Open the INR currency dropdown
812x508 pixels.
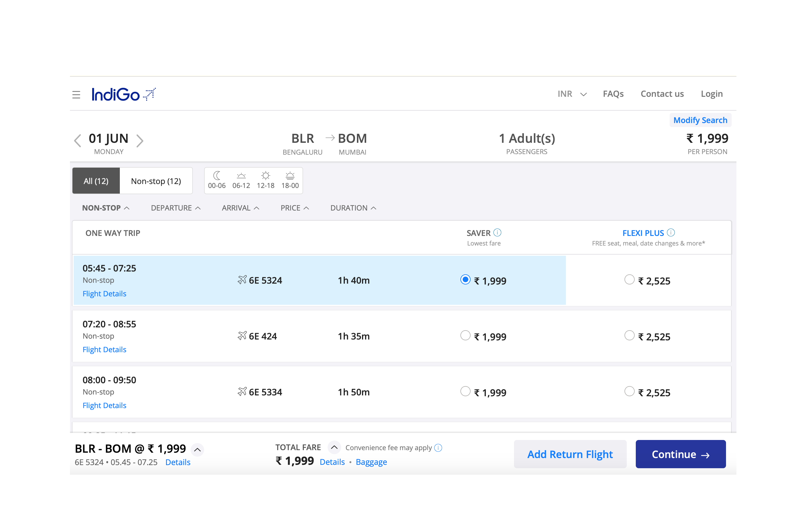(x=572, y=94)
